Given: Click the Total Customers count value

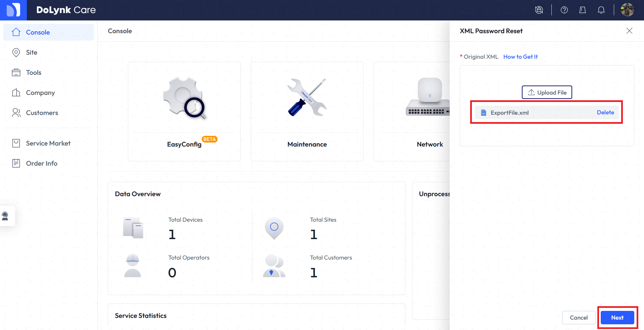Looking at the screenshot, I should point(314,273).
